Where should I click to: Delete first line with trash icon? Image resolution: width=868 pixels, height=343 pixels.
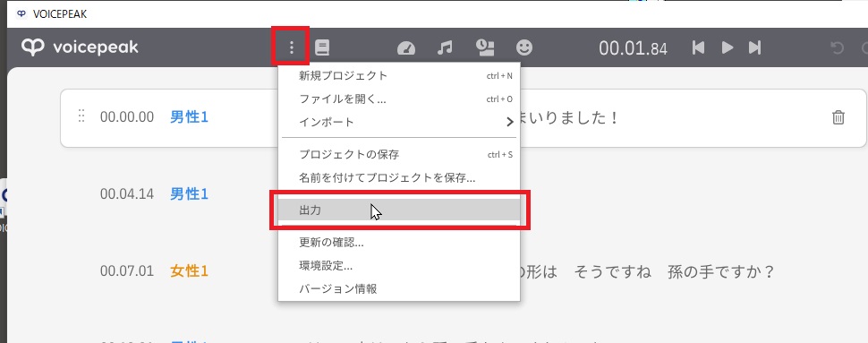tap(838, 117)
